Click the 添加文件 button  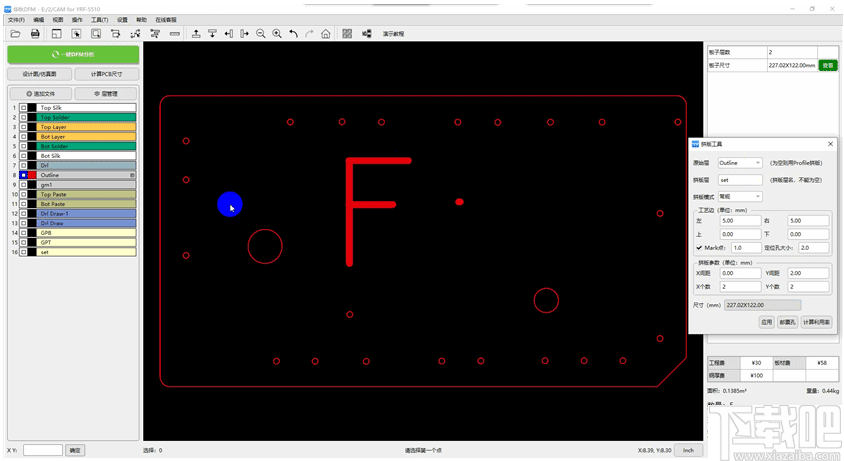coord(41,94)
